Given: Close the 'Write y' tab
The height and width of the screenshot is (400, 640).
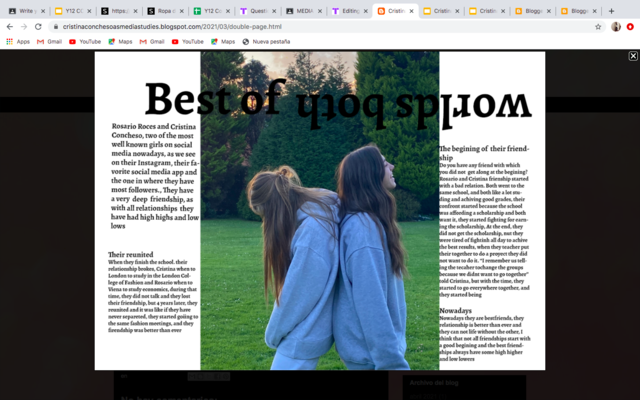Looking at the screenshot, I should tap(43, 11).
